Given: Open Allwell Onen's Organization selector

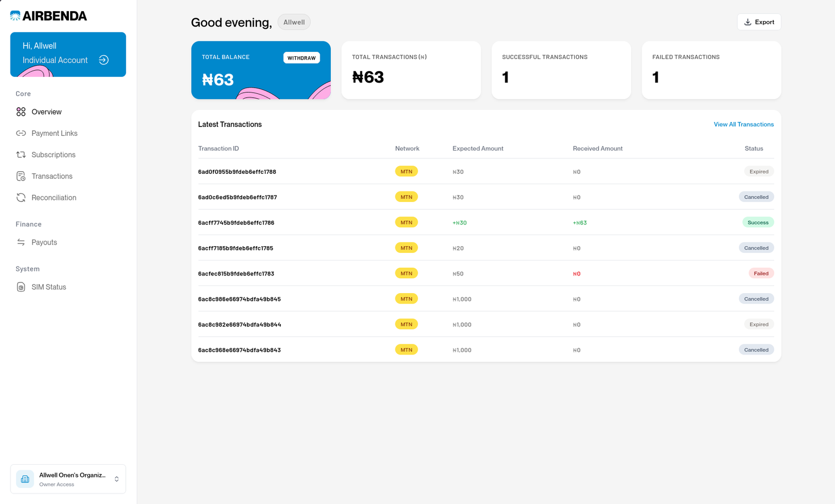Looking at the screenshot, I should 68,479.
